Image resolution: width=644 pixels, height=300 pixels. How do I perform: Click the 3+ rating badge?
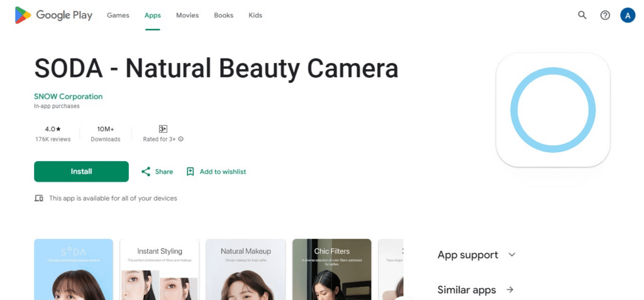pos(163,129)
